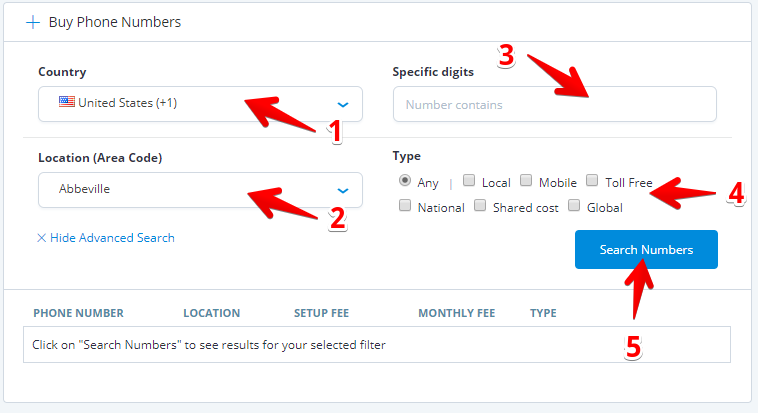Check the Global type checkbox
The height and width of the screenshot is (413, 758).
pos(574,206)
